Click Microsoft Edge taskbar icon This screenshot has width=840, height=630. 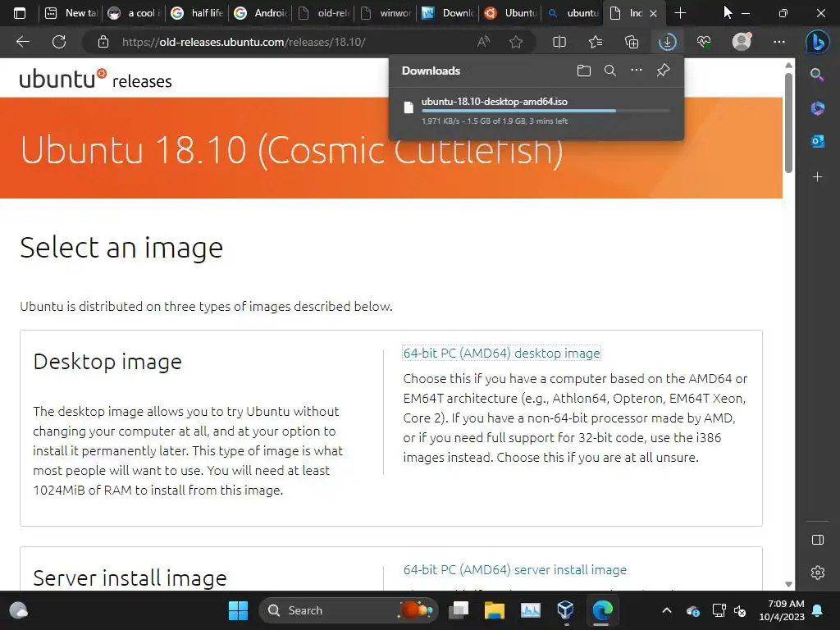click(x=602, y=610)
